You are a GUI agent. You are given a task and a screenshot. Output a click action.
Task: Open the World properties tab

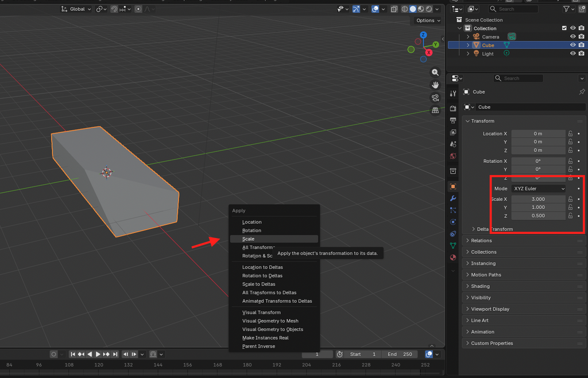[453, 156]
